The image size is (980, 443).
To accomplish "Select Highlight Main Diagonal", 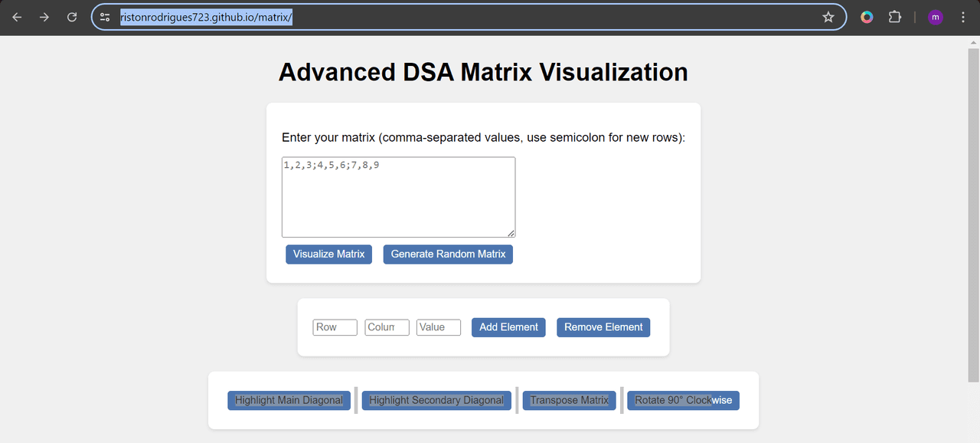I will (289, 401).
